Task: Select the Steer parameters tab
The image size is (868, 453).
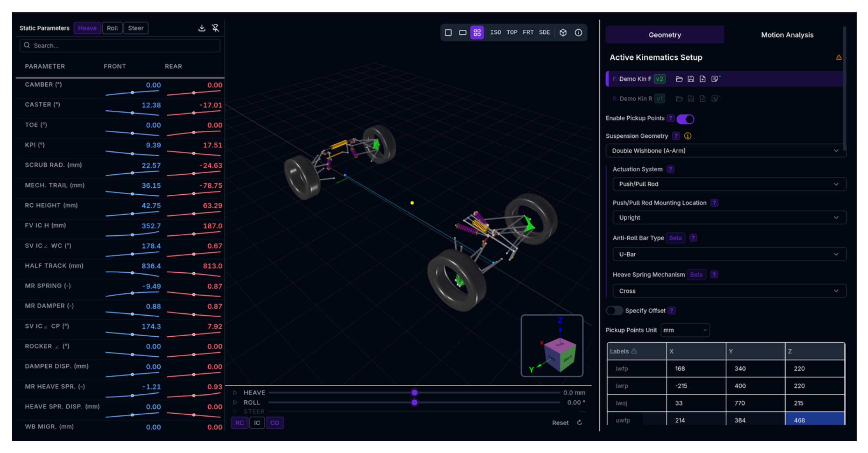Action: pos(136,28)
